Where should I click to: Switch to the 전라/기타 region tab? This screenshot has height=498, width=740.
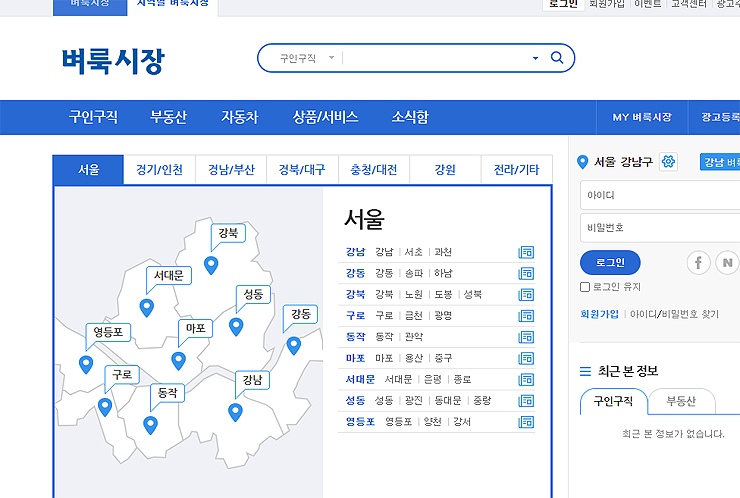(516, 169)
